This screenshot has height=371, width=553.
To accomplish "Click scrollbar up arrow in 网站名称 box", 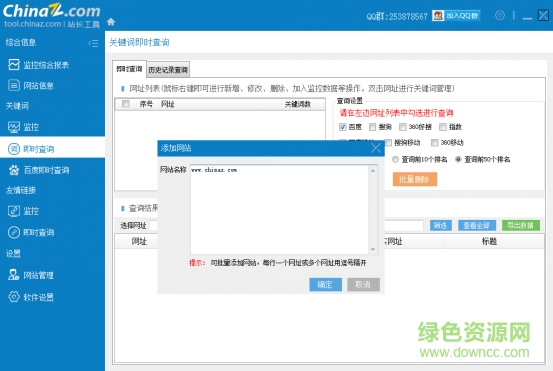I will 373,170.
